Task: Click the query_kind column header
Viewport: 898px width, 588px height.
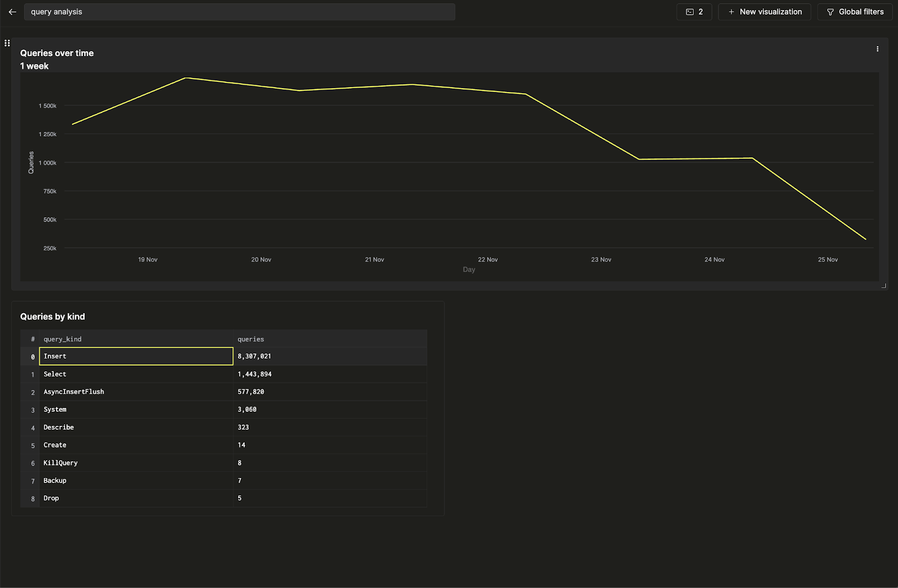Action: (x=62, y=339)
